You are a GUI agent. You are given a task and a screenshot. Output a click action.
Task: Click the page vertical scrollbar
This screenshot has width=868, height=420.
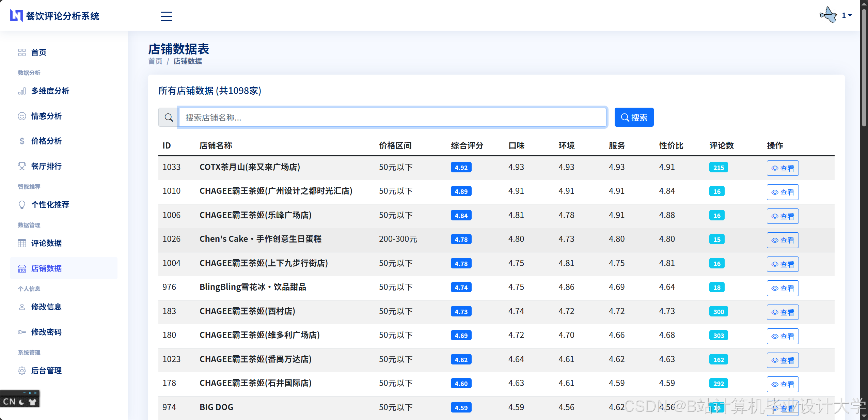click(864, 68)
